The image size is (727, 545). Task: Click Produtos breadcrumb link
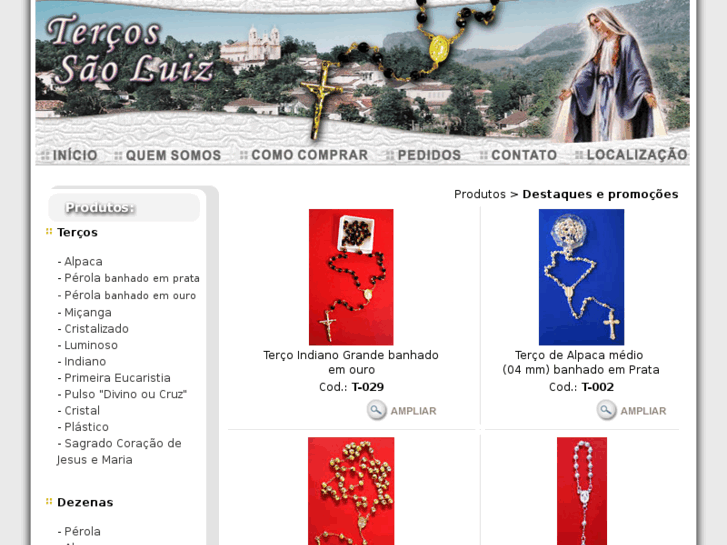tap(479, 194)
